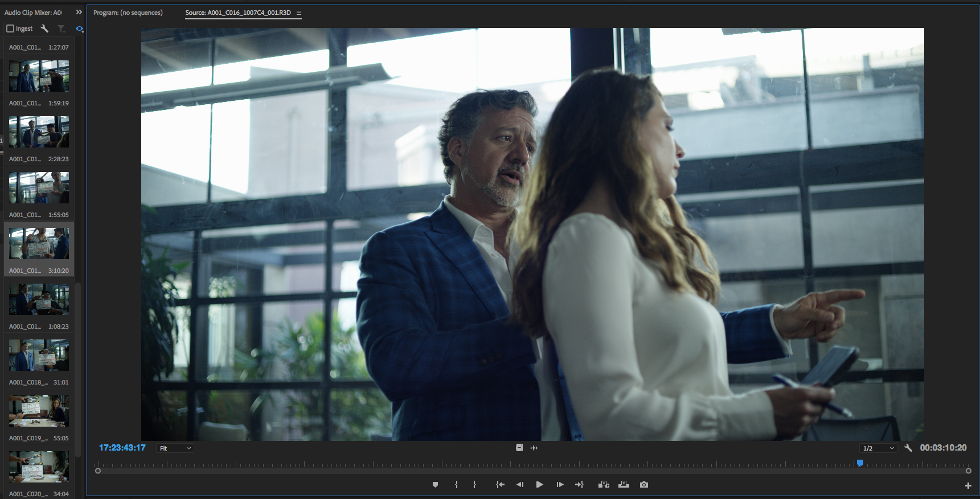Open Source monitor settings wrench
This screenshot has width=980, height=499.
click(908, 448)
